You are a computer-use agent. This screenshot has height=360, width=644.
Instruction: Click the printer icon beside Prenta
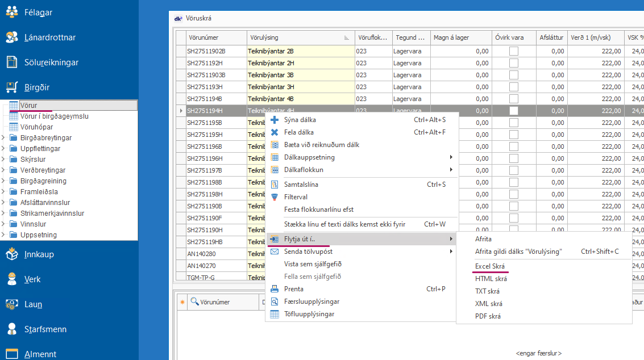(275, 289)
